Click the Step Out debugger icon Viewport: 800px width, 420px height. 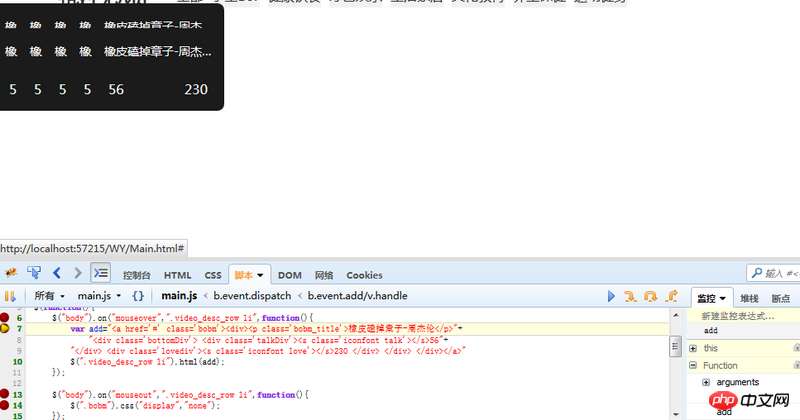coord(673,296)
